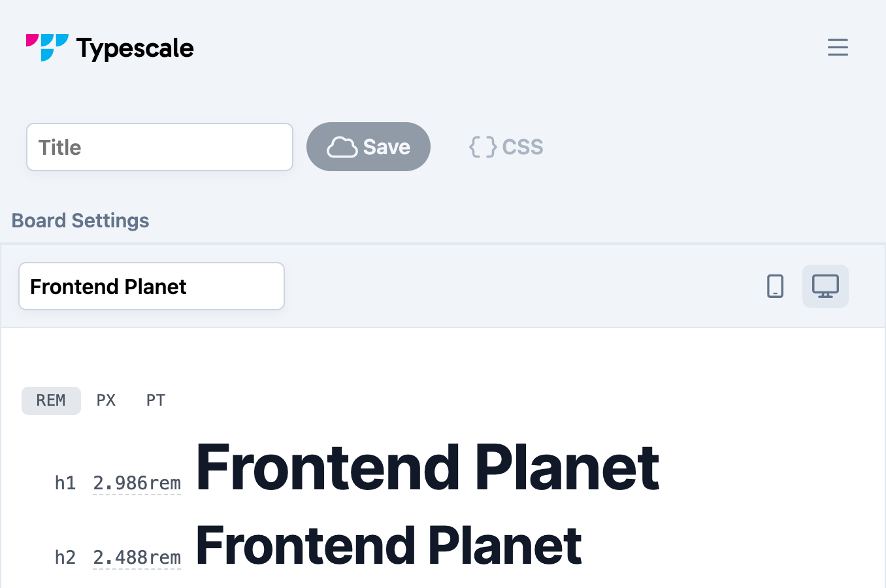Adjust the 2.986rem h1 size value

coord(137,483)
